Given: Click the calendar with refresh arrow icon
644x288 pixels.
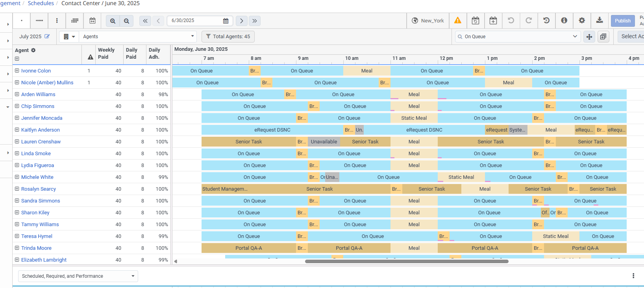Looking at the screenshot, I should pos(476,20).
